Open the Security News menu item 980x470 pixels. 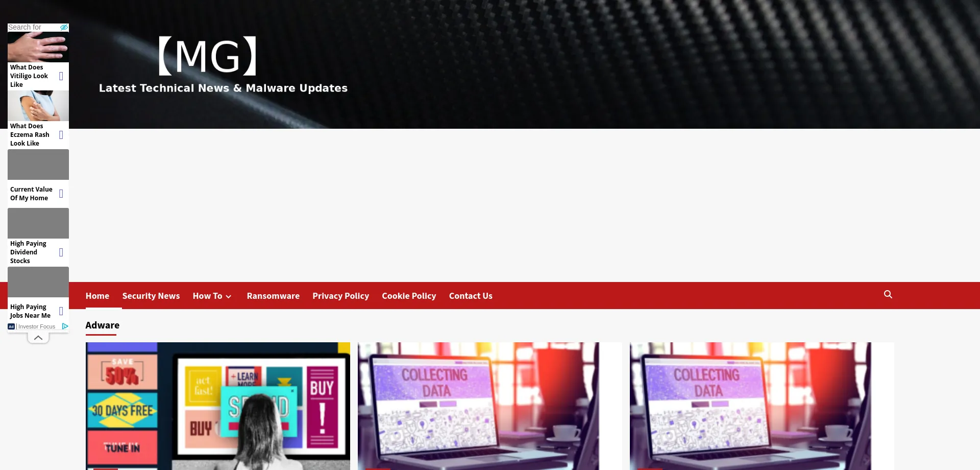pos(151,296)
